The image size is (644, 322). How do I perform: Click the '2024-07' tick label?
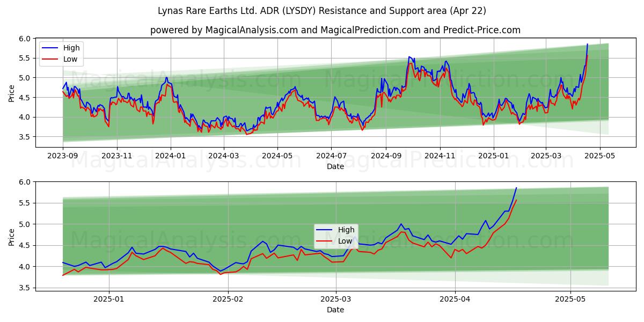tap(331, 156)
